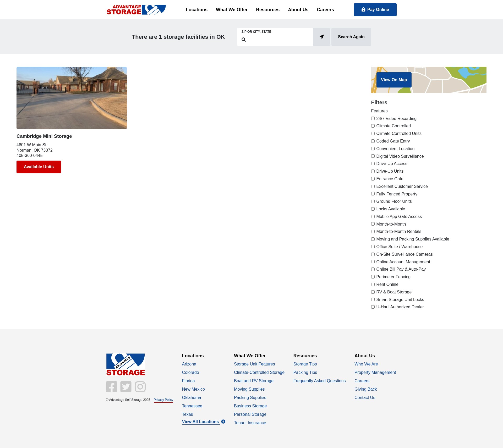Click the View On Map button
This screenshot has height=448, width=503.
coord(394,80)
